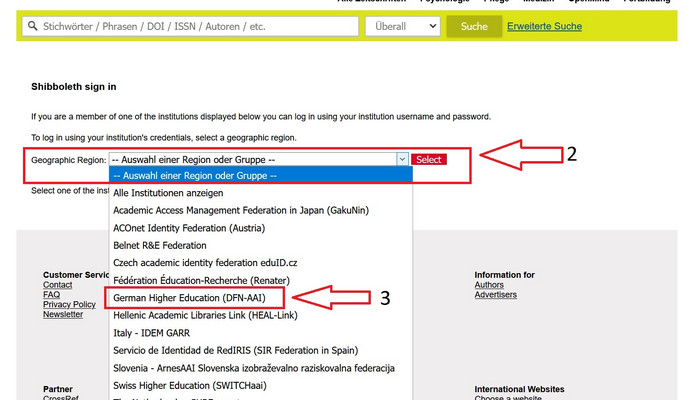The height and width of the screenshot is (400, 700).
Task: Open the Authors link
Action: 489,285
